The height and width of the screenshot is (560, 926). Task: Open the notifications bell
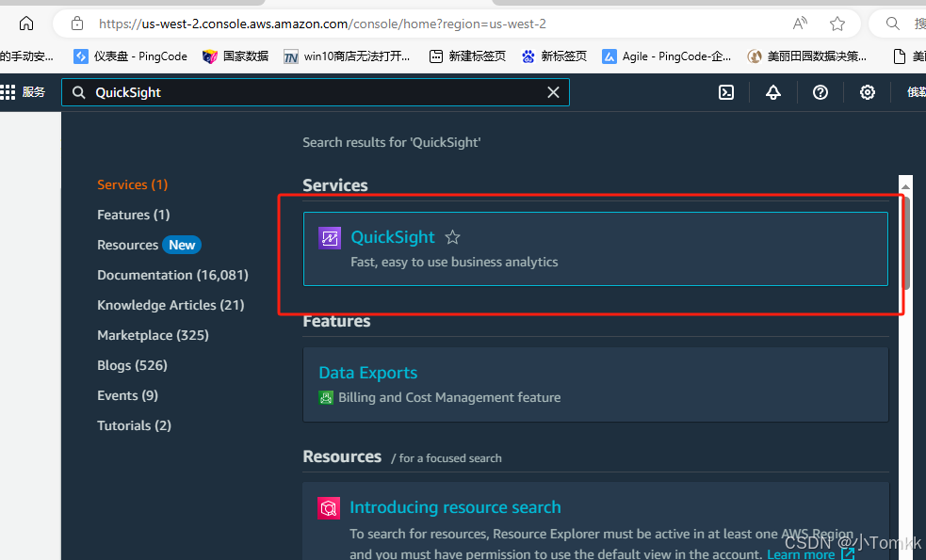point(772,92)
